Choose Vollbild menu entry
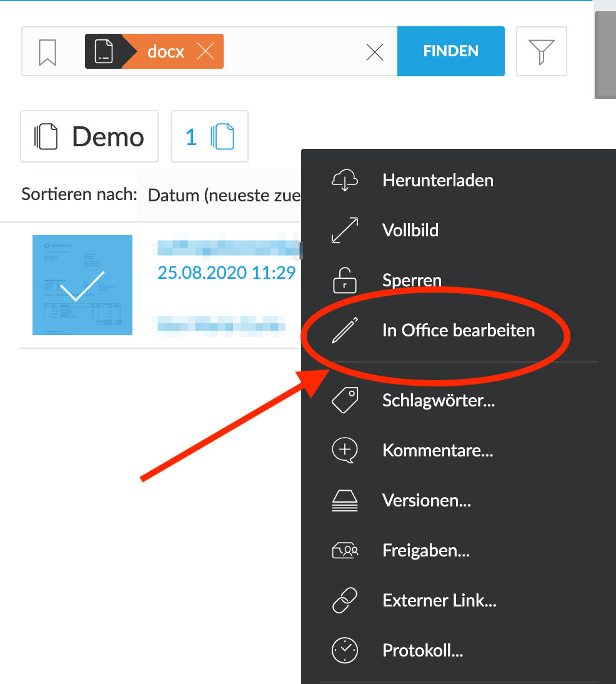 [x=410, y=230]
